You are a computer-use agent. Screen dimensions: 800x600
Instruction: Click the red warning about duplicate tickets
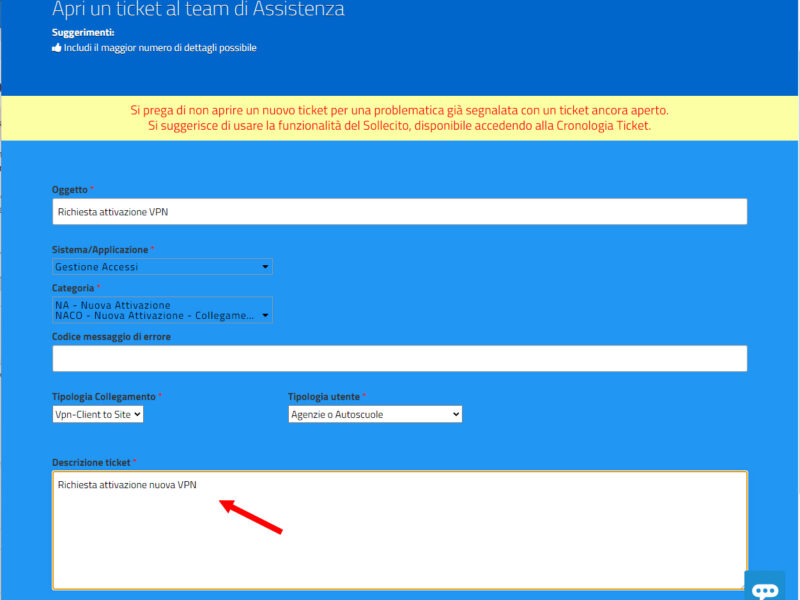(x=399, y=110)
